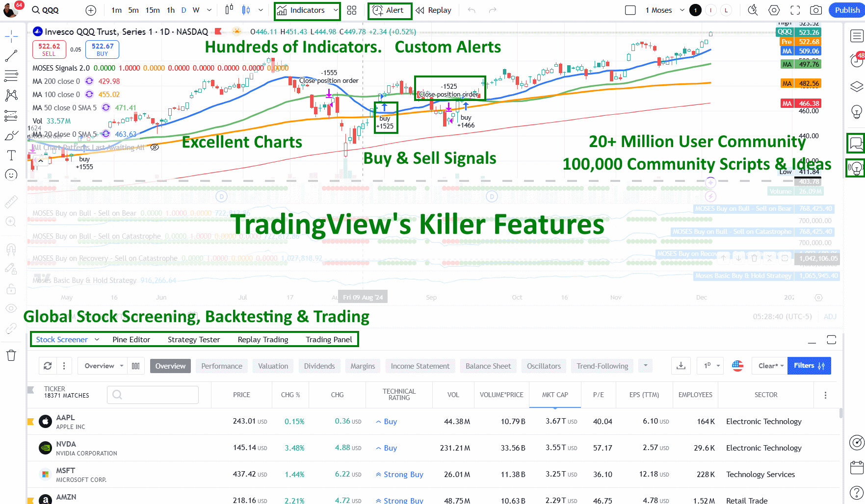
Task: Open the object tree layers panel
Action: (x=857, y=87)
